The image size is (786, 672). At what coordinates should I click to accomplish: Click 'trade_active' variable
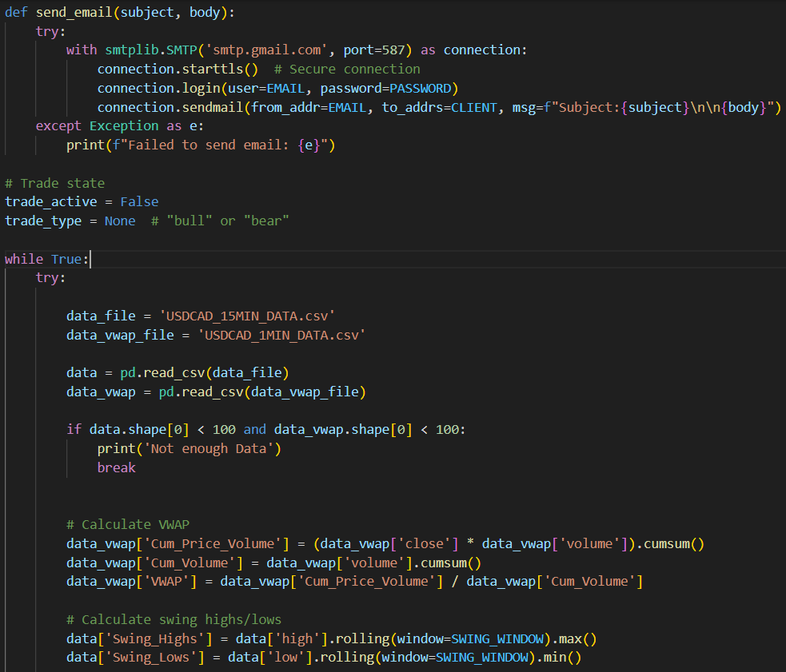51,201
